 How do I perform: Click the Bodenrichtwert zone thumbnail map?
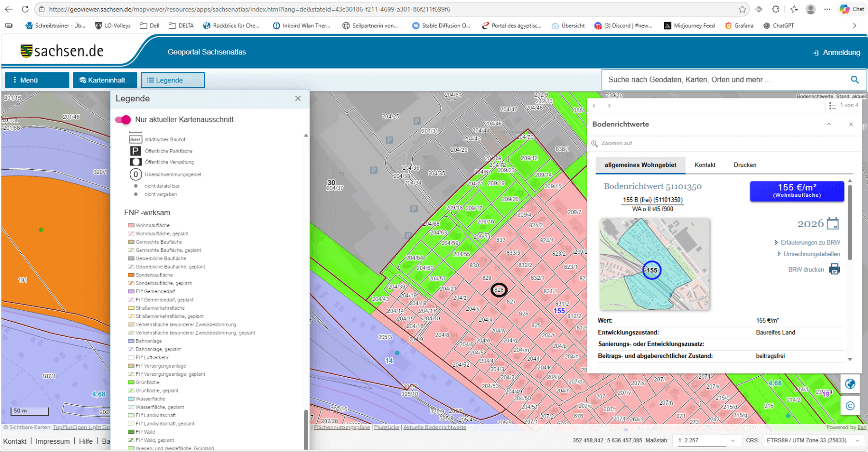pyautogui.click(x=654, y=264)
